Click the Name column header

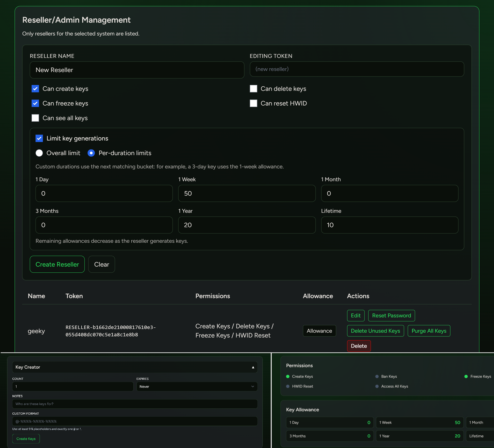coord(36,296)
